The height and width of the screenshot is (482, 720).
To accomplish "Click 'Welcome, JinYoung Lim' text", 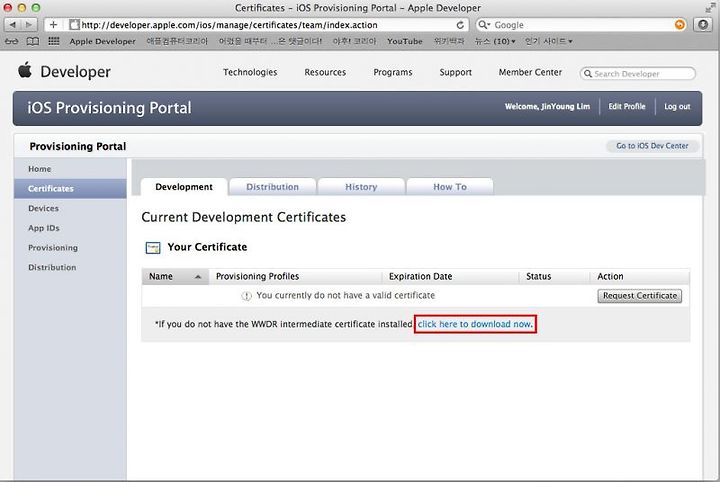I will tap(547, 106).
